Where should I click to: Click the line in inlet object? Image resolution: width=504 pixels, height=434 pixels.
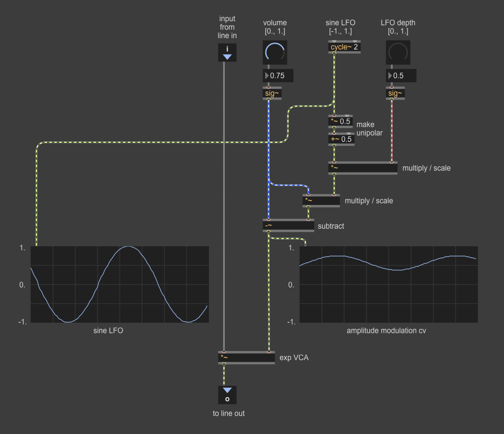[227, 52]
